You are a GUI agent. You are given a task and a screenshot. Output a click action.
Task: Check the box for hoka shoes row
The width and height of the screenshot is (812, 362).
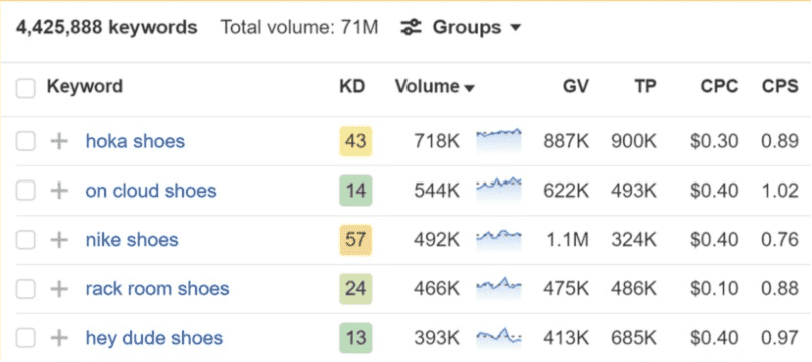click(x=25, y=141)
